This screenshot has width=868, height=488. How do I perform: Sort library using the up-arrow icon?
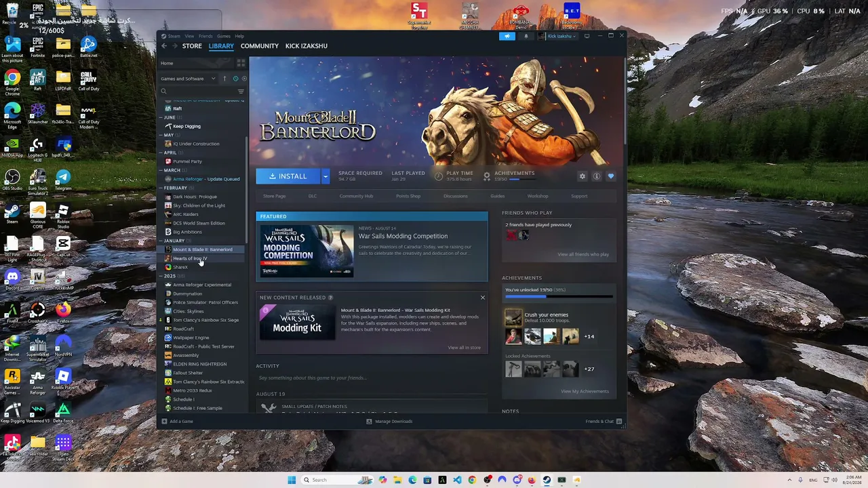pos(224,79)
